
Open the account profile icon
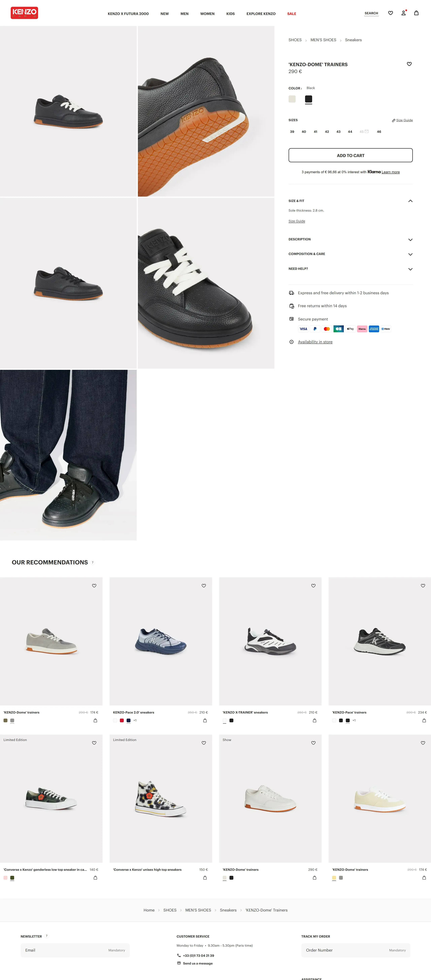pyautogui.click(x=403, y=13)
